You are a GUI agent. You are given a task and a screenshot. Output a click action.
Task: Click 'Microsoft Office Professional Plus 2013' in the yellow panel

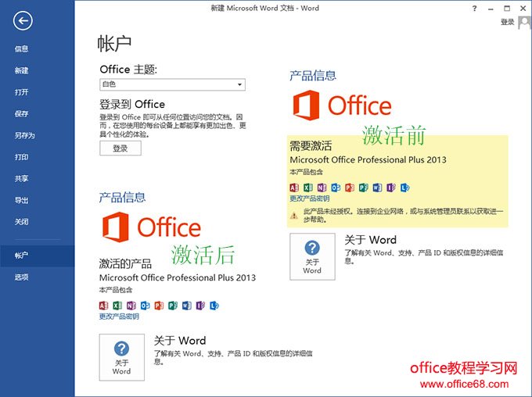tap(368, 159)
